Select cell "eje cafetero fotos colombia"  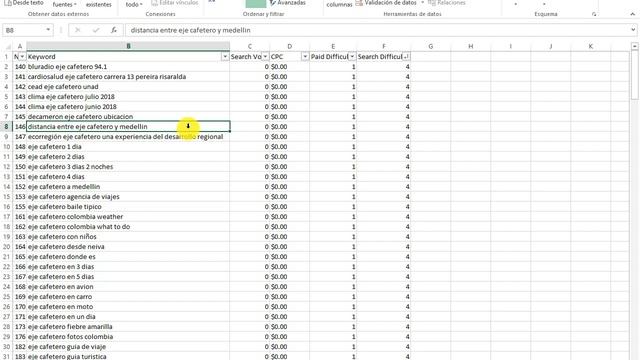click(x=128, y=337)
